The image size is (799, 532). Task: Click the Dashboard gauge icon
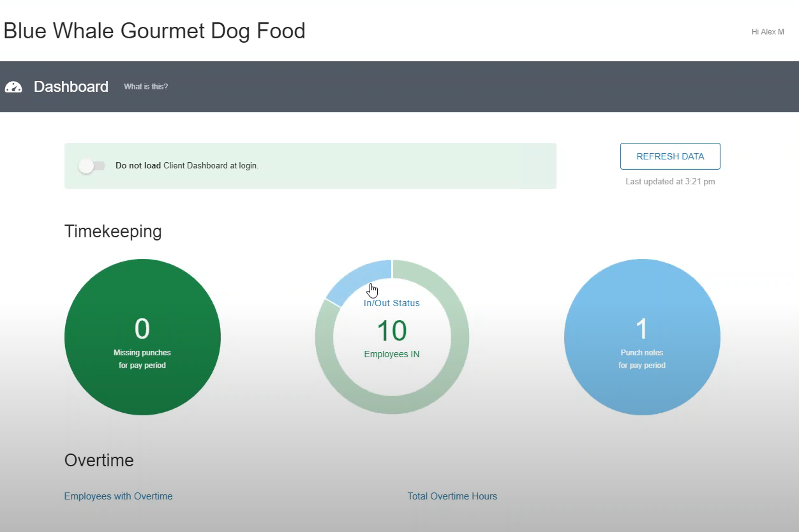coord(13,87)
